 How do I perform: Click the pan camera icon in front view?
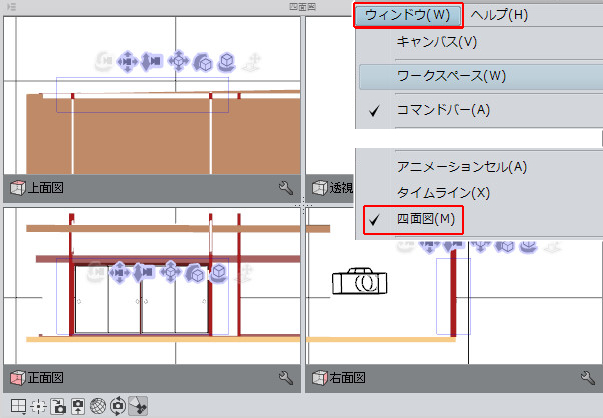tap(120, 272)
